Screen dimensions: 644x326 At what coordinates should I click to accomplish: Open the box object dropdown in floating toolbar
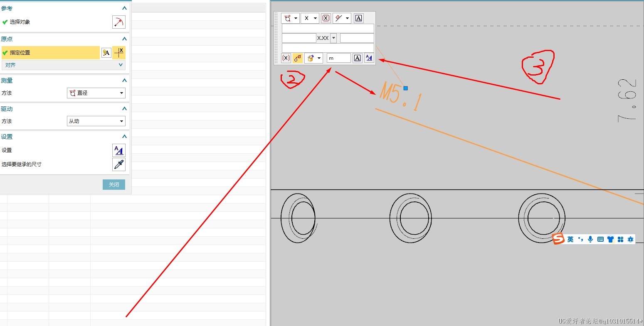tap(314, 58)
